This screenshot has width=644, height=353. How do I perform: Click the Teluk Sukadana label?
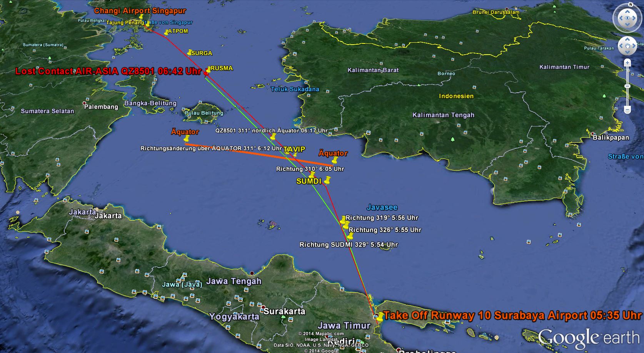click(x=295, y=89)
